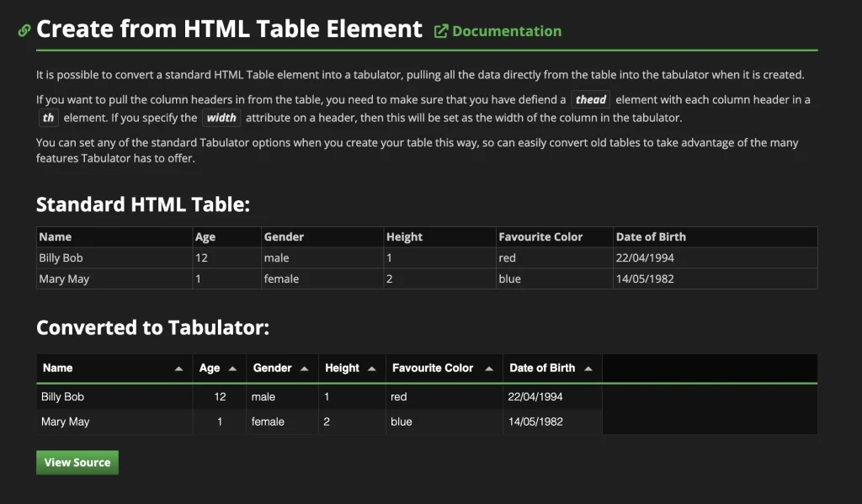Click the sort arrow on the Age column
Image resolution: width=862 pixels, height=504 pixels.
[x=234, y=367]
